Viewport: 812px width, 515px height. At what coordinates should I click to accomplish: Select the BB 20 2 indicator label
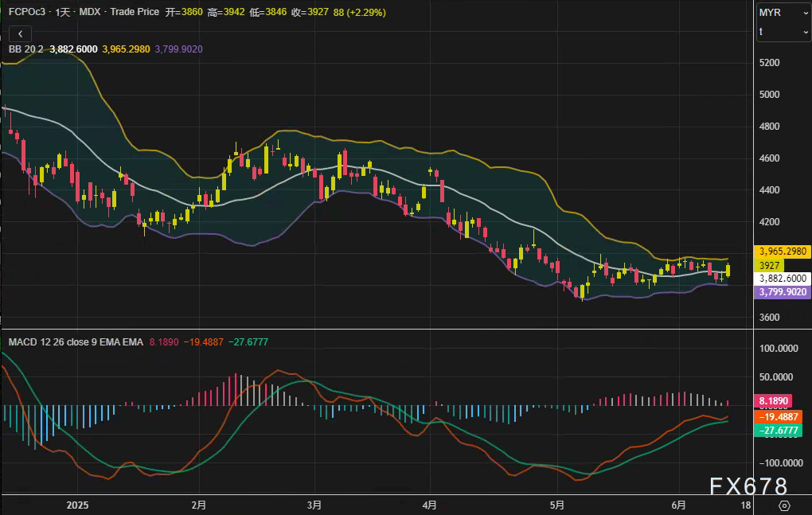[26, 49]
